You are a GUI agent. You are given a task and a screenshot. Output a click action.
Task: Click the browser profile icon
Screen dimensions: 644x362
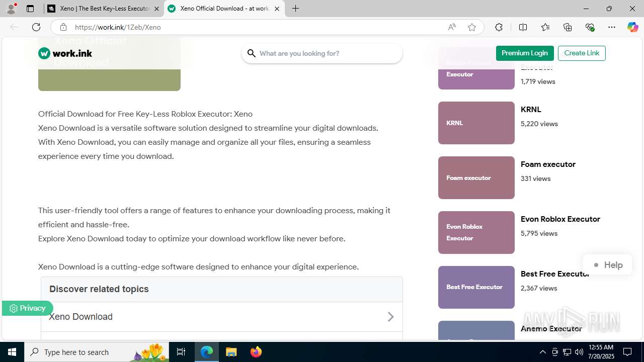[11, 9]
